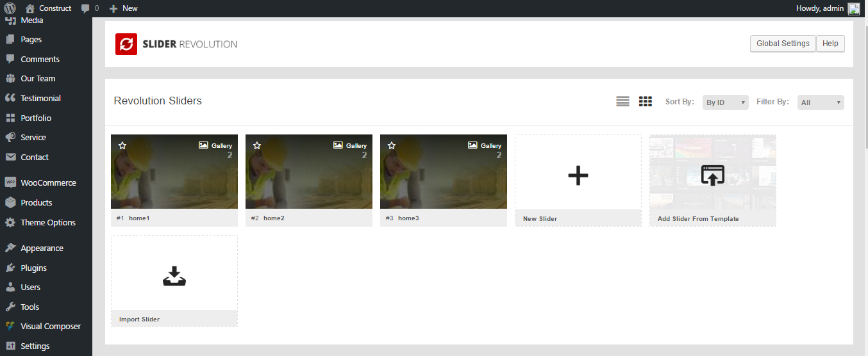
Task: Click the "#1 home1" slider title
Action: 133,218
